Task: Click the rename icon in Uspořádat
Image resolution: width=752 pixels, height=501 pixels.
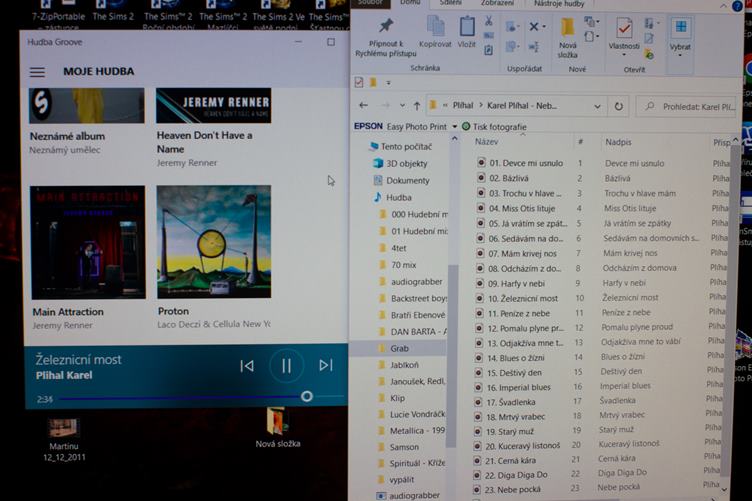Action: tap(534, 47)
